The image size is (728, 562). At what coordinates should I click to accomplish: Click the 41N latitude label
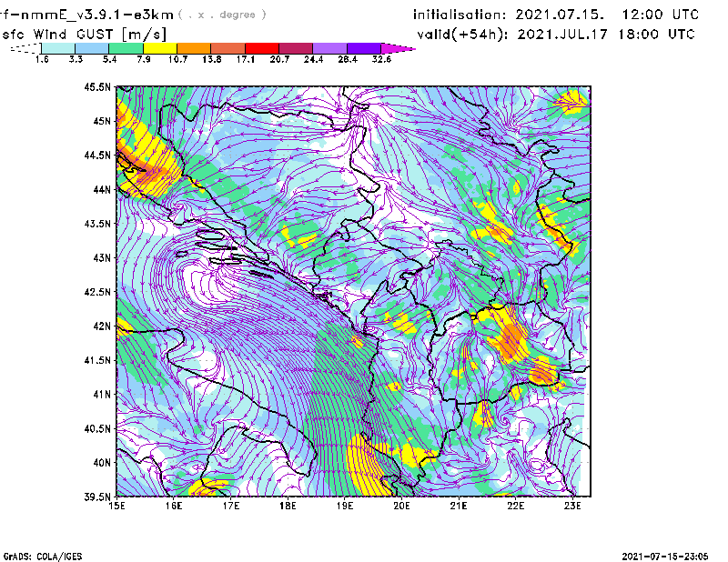tap(102, 395)
